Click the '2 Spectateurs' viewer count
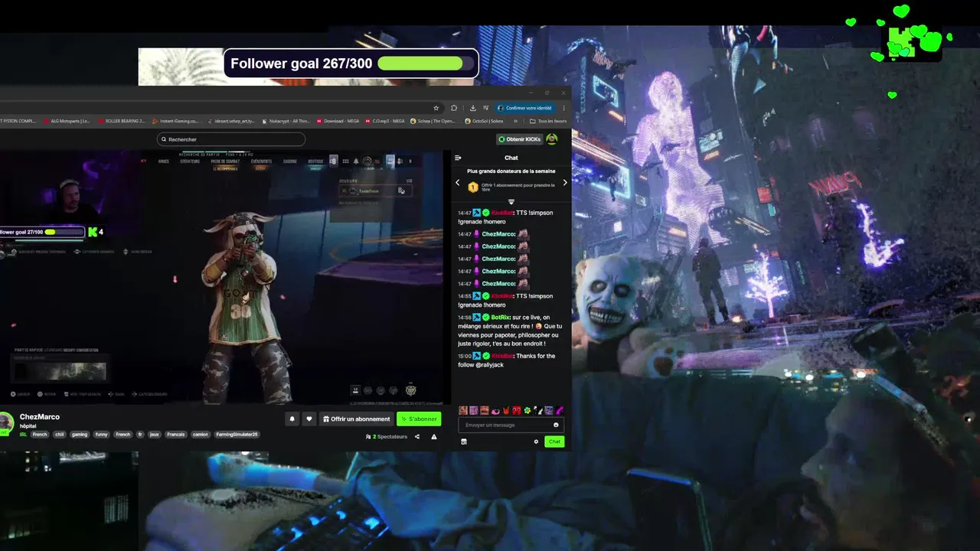Screen dimensions: 980x551 pyautogui.click(x=387, y=437)
